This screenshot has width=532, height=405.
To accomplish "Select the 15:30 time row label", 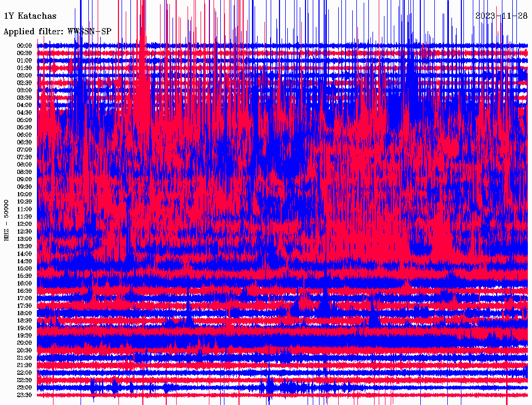I will click(24, 276).
